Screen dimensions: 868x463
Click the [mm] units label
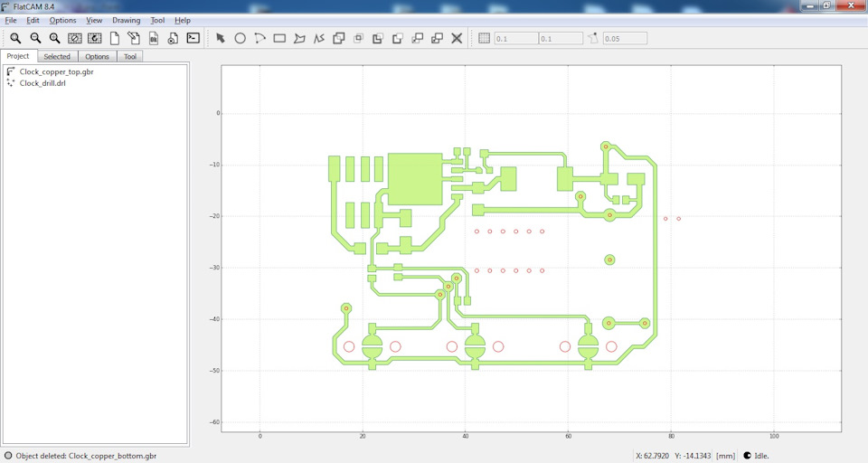(x=726, y=456)
